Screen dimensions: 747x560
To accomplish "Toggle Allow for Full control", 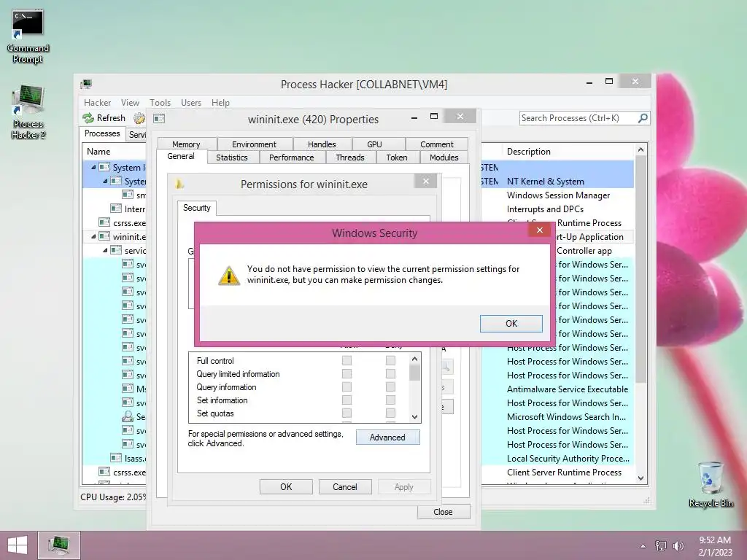I will pos(347,360).
